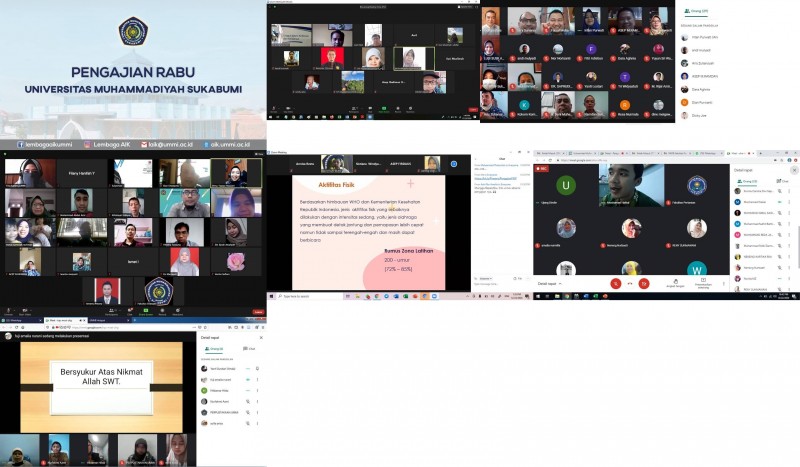
Task: Click the Angkat tangan raise hand icon
Action: point(677,282)
